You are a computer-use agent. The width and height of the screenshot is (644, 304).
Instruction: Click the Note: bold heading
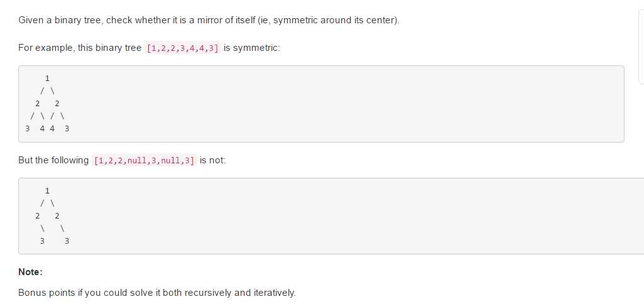(x=30, y=272)
